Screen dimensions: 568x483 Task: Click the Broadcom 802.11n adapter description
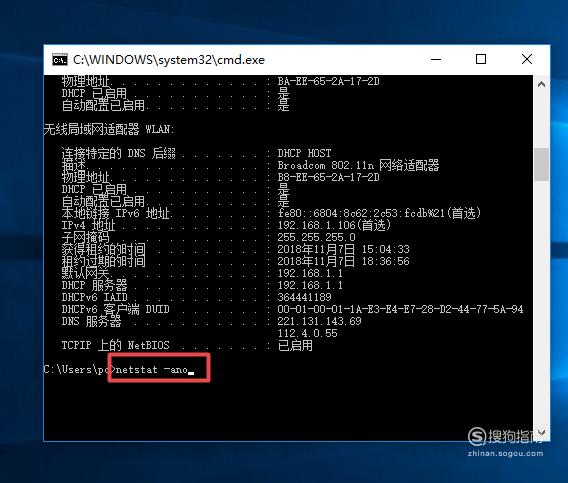click(x=358, y=165)
